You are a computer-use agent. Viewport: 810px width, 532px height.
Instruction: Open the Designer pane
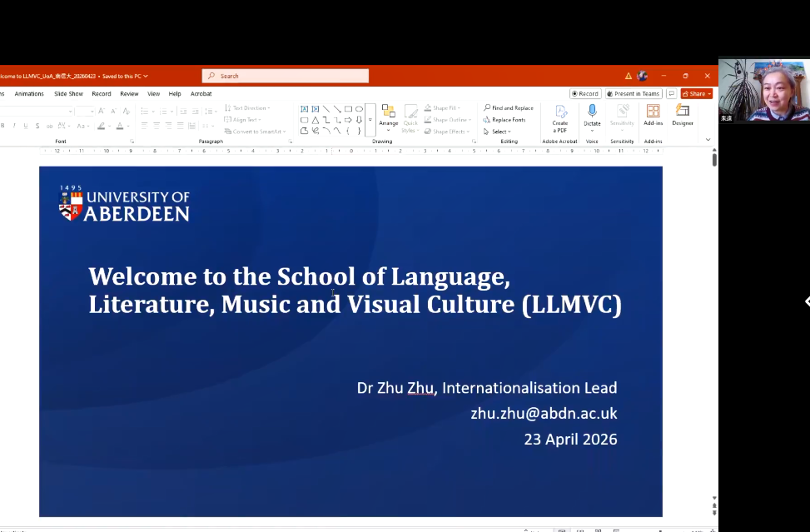pyautogui.click(x=683, y=112)
